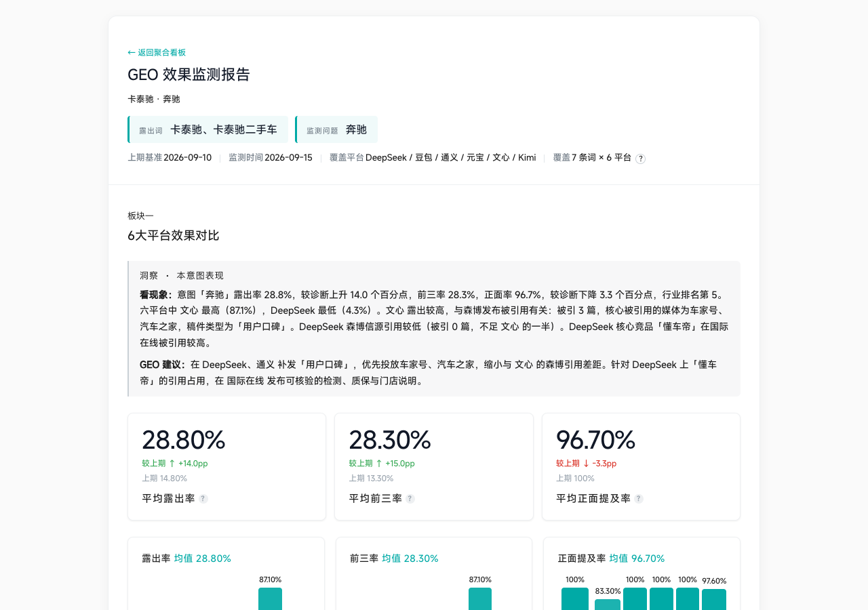
Task: Click the 露出率 chart bar labeled 87.10%
Action: coord(270,598)
